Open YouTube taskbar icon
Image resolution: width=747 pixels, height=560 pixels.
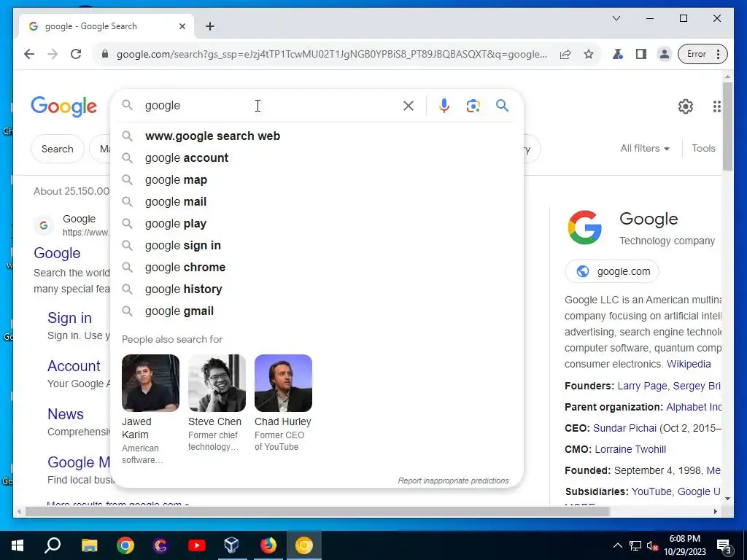point(196,545)
